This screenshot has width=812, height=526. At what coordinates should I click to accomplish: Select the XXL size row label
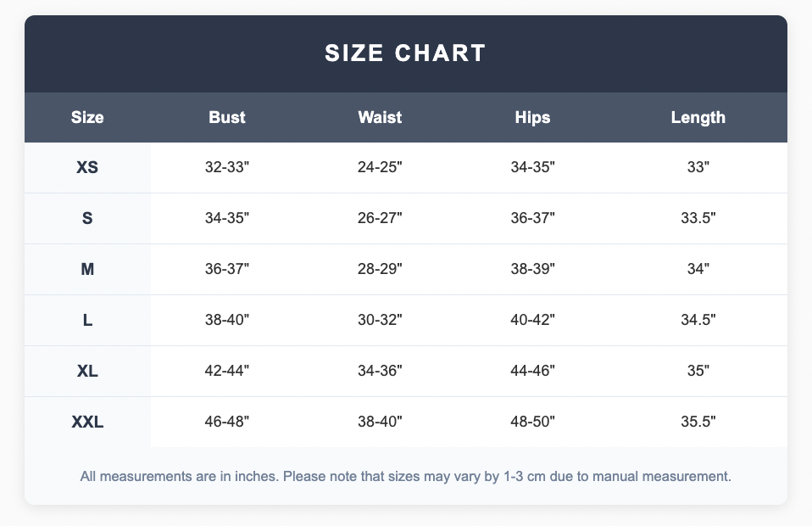point(87,422)
